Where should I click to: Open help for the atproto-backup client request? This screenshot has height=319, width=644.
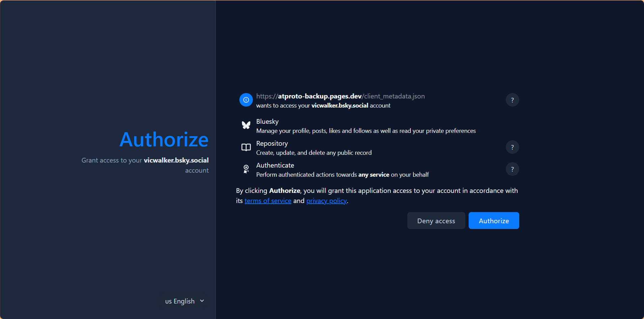tap(512, 100)
